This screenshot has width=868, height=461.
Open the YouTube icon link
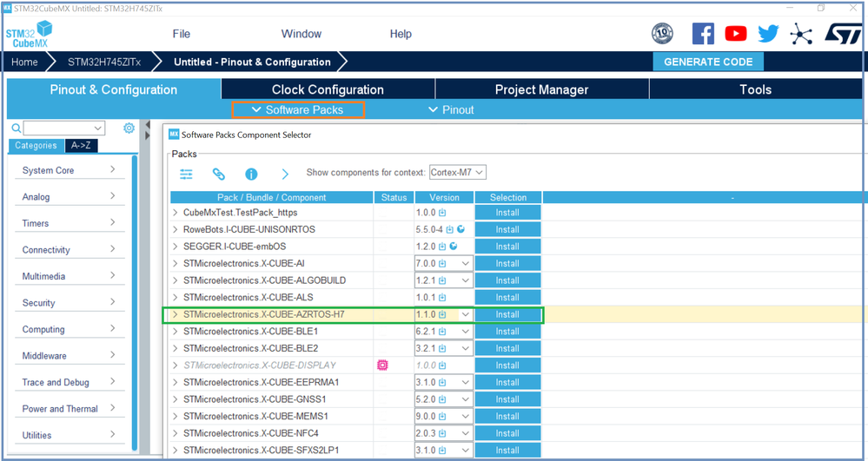736,34
